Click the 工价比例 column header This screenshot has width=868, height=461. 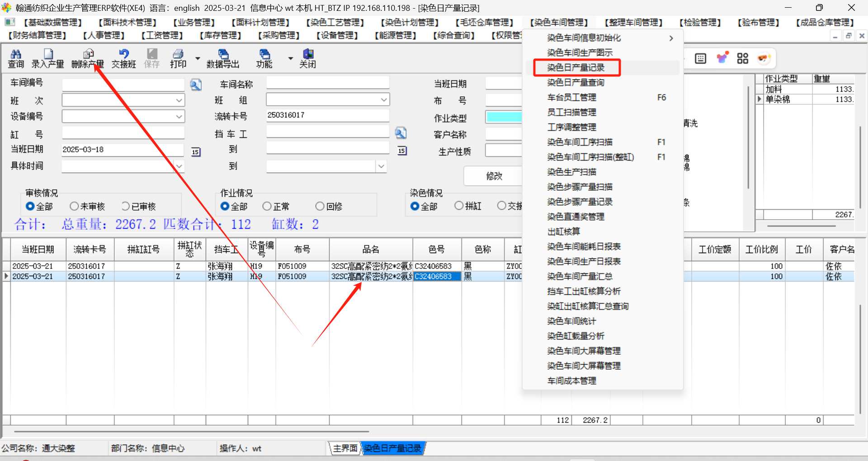[761, 249]
